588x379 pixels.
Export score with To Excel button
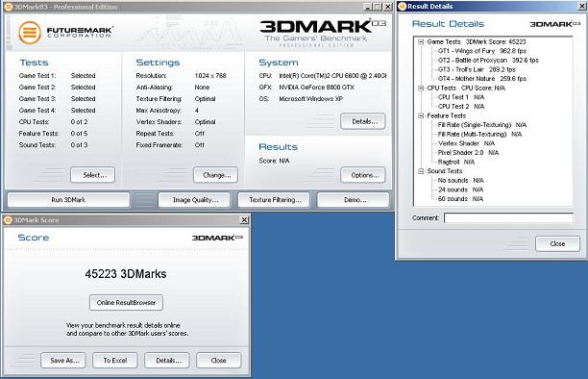click(x=114, y=360)
